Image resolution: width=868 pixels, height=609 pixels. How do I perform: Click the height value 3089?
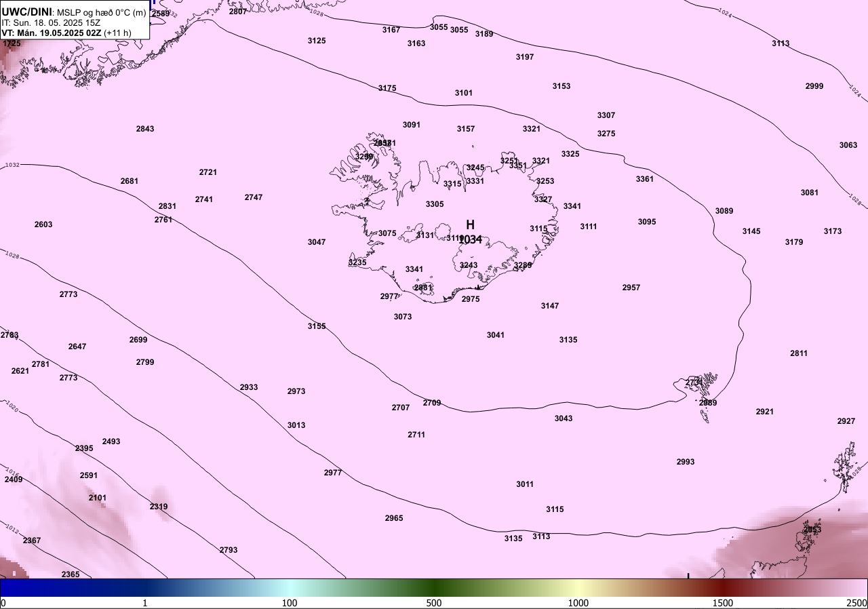[724, 211]
